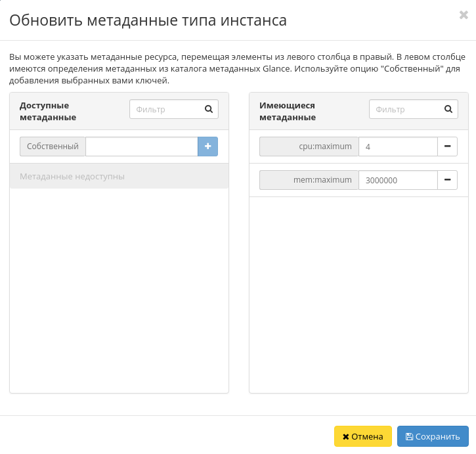Click the plus icon to add custom key

pyautogui.click(x=207, y=147)
